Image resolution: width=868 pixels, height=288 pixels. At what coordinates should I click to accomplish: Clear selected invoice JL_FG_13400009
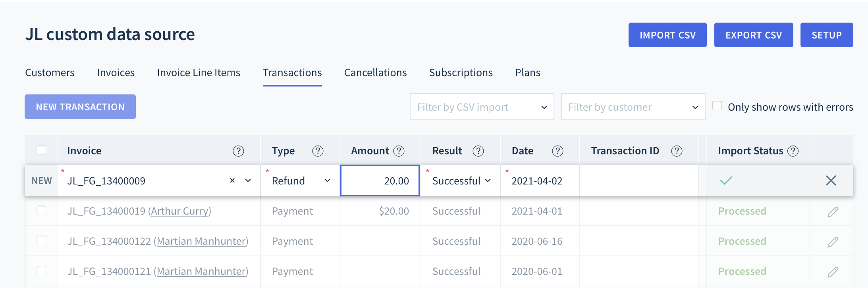[232, 180]
